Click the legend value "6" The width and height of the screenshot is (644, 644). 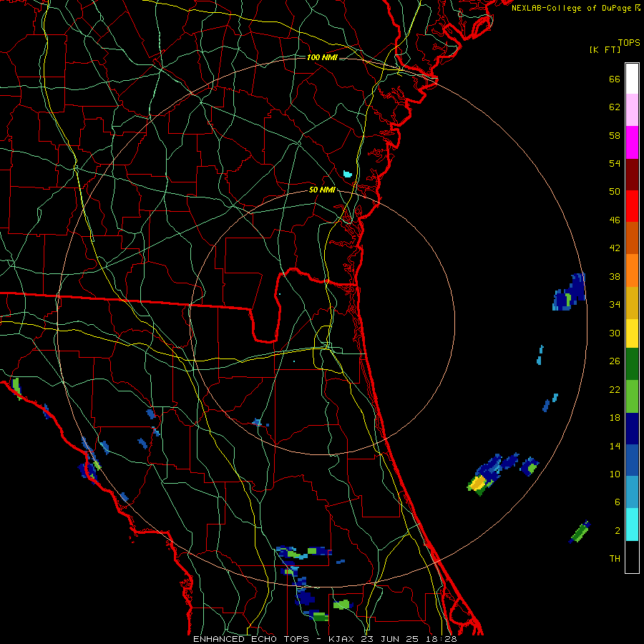pos(618,502)
